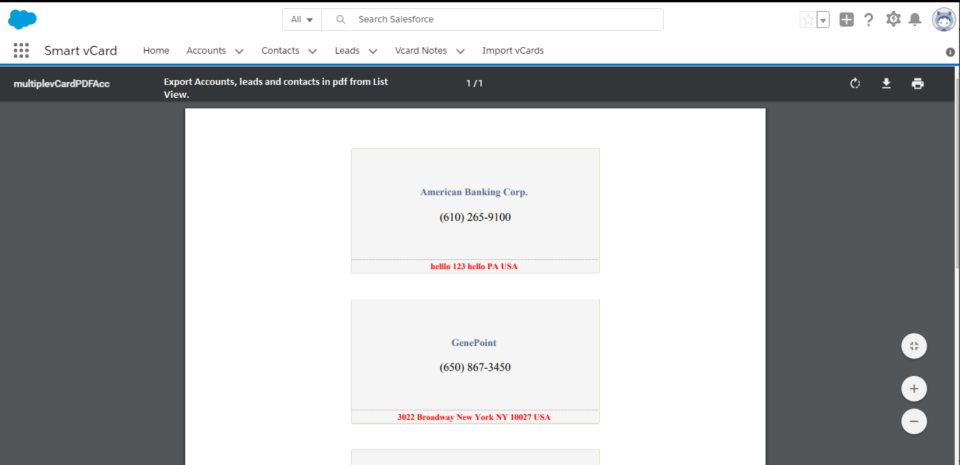Expand the Leads tab chevron
This screenshot has height=465, width=960.
(372, 51)
